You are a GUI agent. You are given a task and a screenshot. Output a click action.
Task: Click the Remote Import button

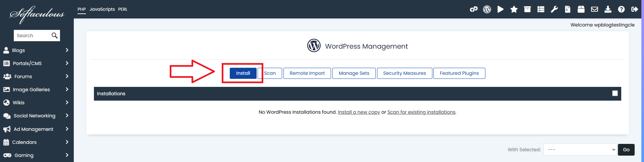pyautogui.click(x=307, y=73)
